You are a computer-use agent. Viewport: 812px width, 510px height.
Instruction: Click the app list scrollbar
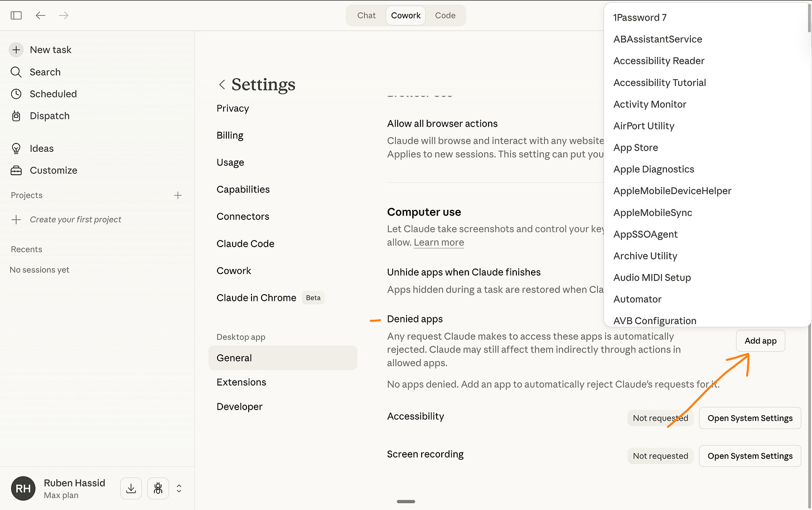[809, 18]
